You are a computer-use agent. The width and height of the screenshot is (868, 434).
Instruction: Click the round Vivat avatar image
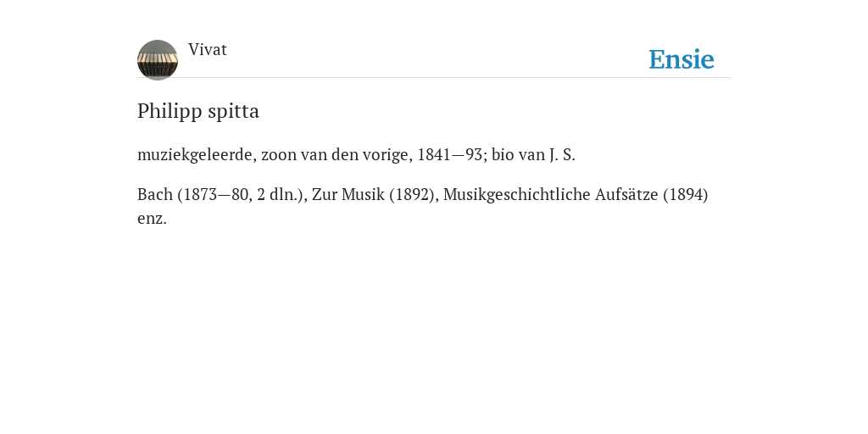158,60
